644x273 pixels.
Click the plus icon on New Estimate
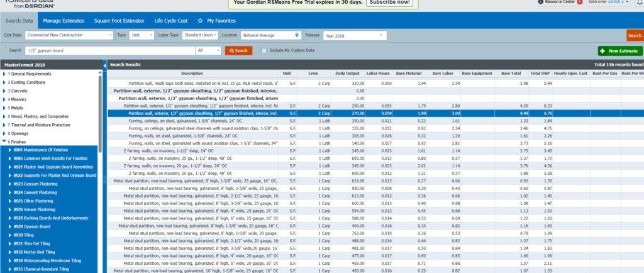(602, 51)
